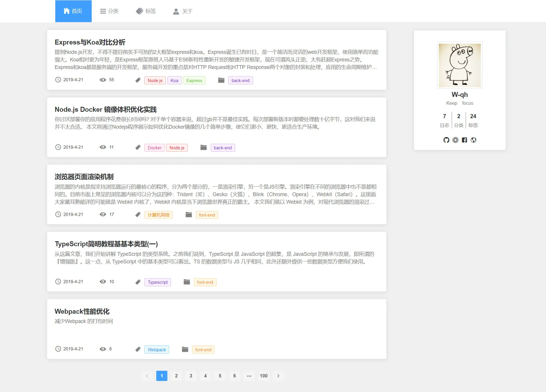Click the folder icon beside back-end category
546x392 pixels.
coord(221,80)
